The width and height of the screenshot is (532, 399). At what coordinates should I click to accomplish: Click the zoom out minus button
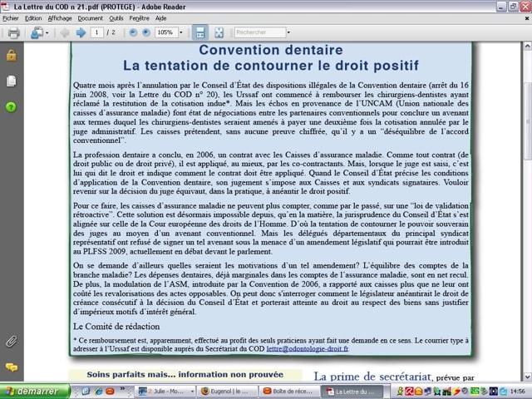click(132, 32)
